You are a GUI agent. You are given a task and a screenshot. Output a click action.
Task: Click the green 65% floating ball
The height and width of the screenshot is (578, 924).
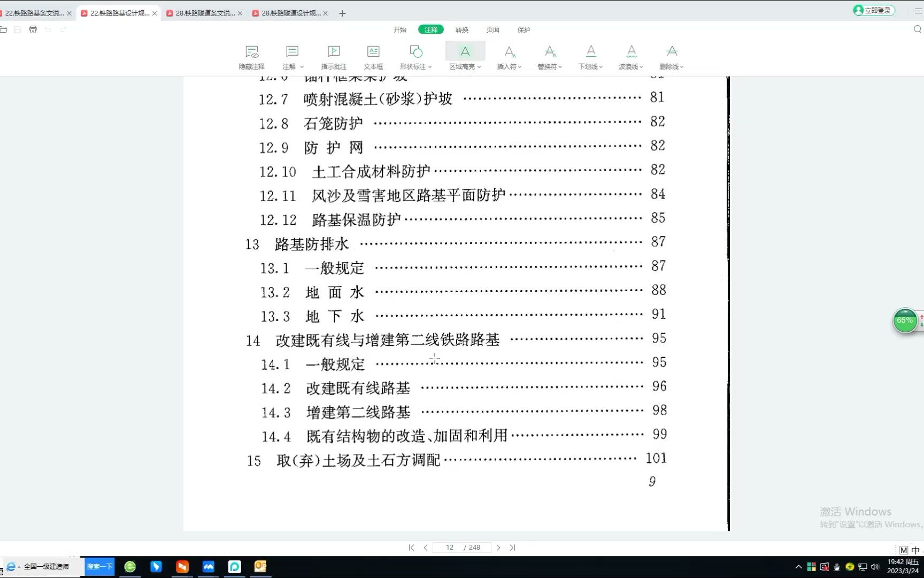pos(905,321)
